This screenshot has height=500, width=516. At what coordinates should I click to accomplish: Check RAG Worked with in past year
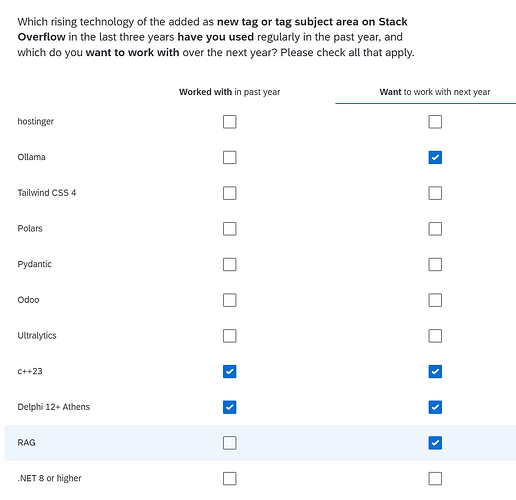coord(229,443)
